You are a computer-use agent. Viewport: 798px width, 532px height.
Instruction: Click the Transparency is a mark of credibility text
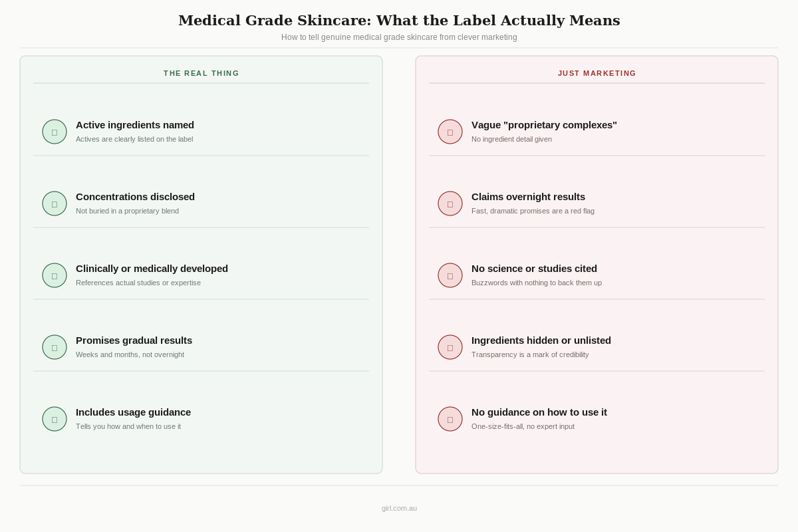pos(530,354)
